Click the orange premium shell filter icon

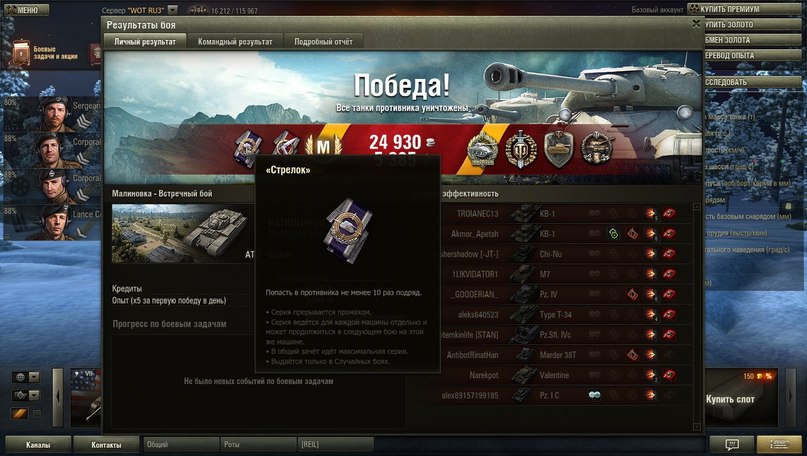(x=20, y=413)
